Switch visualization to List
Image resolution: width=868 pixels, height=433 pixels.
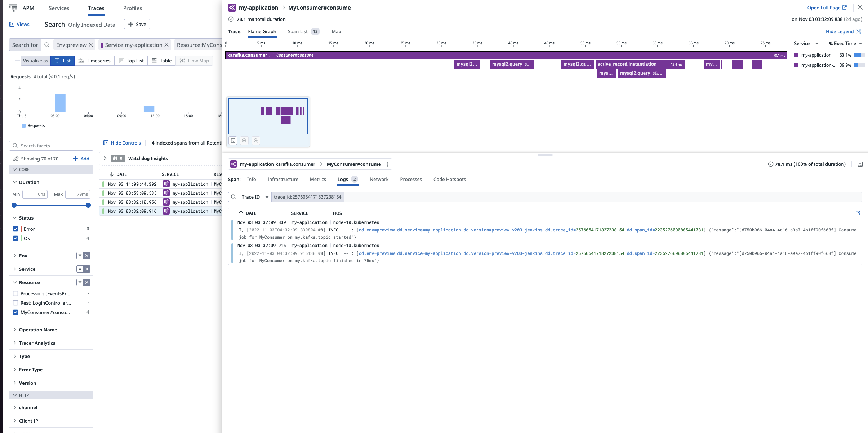pos(63,61)
